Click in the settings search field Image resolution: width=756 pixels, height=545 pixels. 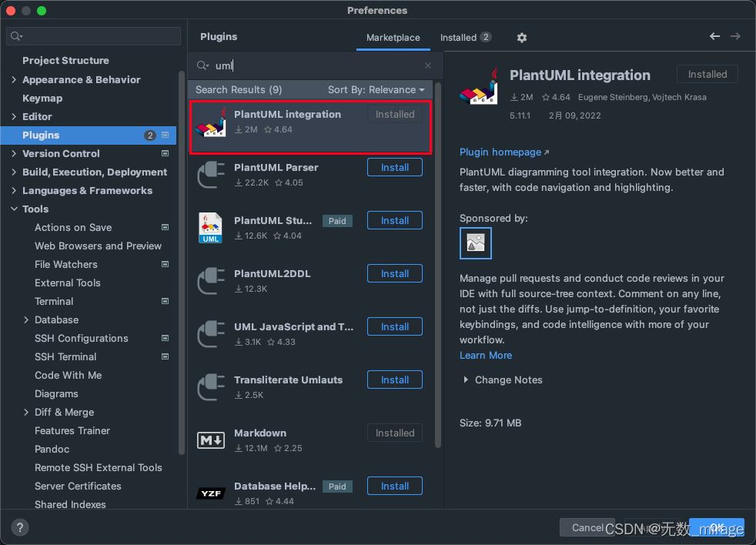click(x=93, y=36)
